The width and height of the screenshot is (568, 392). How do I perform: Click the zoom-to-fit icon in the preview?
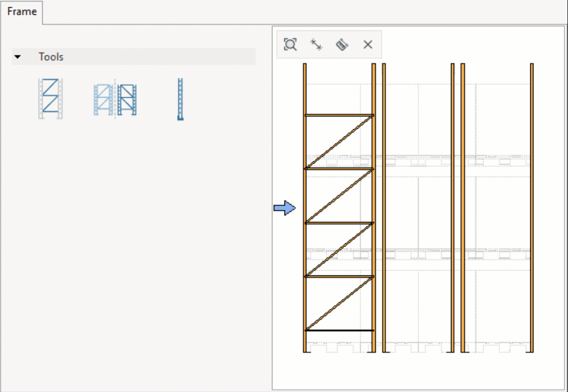click(x=290, y=45)
